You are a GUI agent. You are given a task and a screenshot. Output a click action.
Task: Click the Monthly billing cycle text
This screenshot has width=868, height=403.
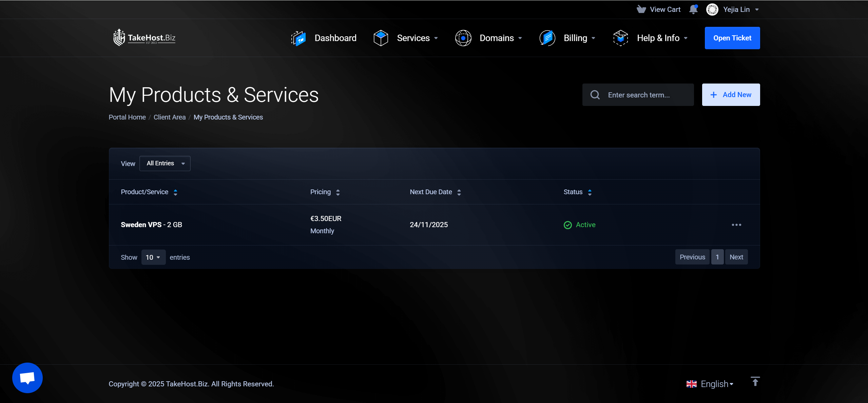pyautogui.click(x=322, y=231)
